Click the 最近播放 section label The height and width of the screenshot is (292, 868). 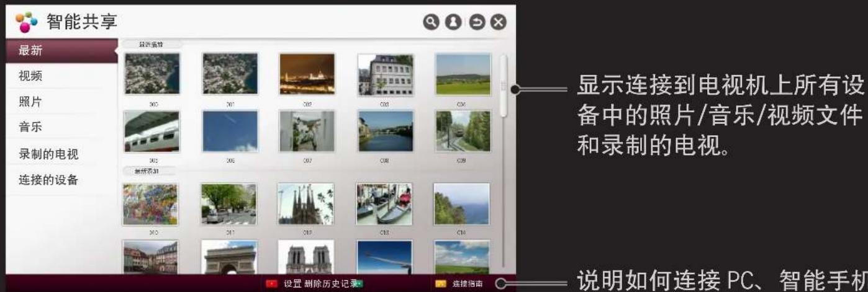pyautogui.click(x=151, y=44)
